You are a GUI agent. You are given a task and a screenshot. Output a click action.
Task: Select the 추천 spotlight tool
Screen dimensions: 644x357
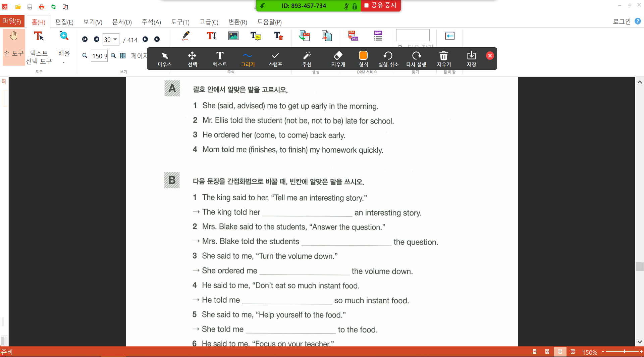coord(307,59)
